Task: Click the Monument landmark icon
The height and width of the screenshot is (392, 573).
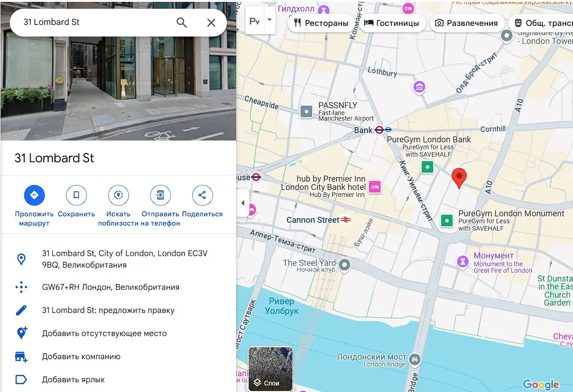Action: point(462,262)
